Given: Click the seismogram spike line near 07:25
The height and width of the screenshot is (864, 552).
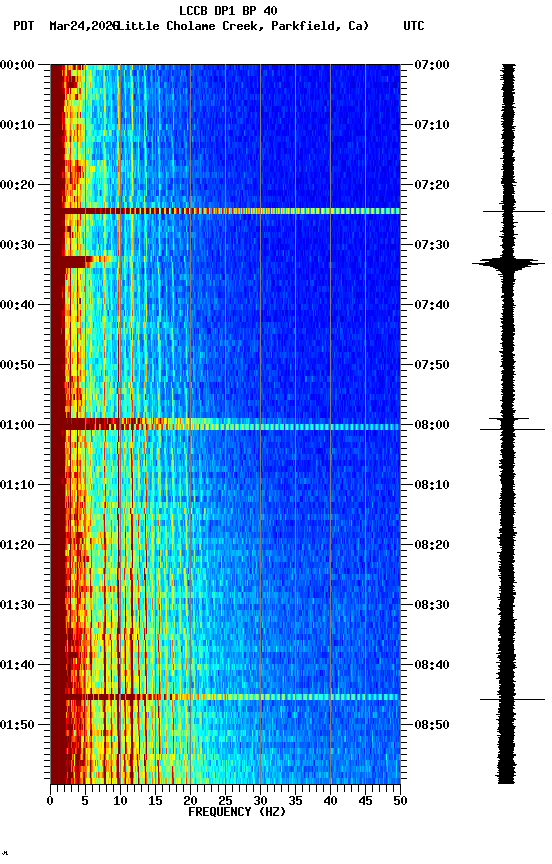Looking at the screenshot, I should click(513, 211).
